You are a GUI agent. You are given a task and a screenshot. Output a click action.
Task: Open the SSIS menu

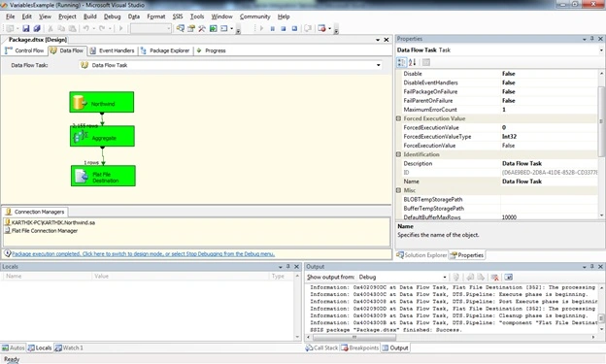tap(178, 17)
